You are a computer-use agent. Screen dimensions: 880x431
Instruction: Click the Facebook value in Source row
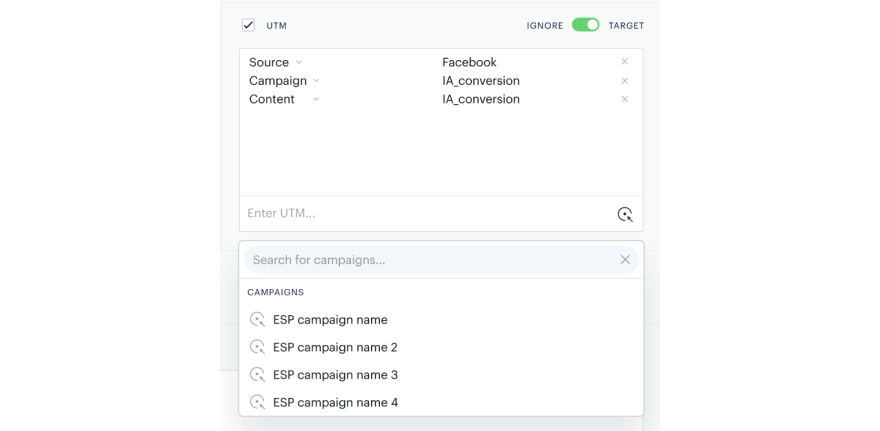point(469,62)
